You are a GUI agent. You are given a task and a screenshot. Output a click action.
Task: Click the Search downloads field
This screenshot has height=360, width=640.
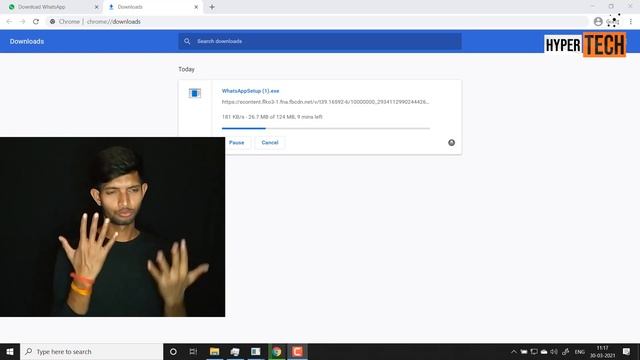[x=320, y=41]
